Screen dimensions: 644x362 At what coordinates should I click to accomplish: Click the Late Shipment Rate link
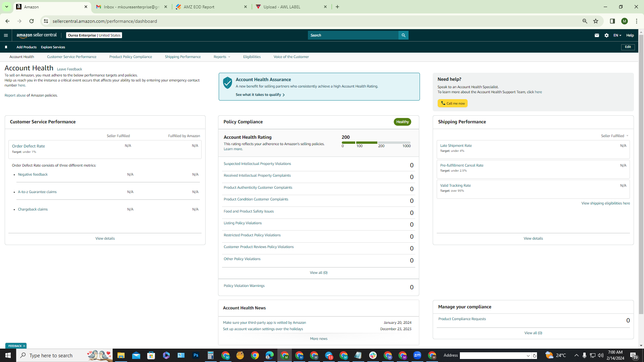click(456, 145)
